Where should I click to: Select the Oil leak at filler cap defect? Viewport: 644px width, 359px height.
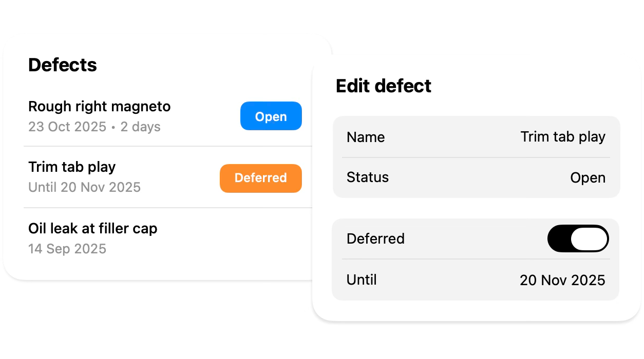click(x=92, y=228)
